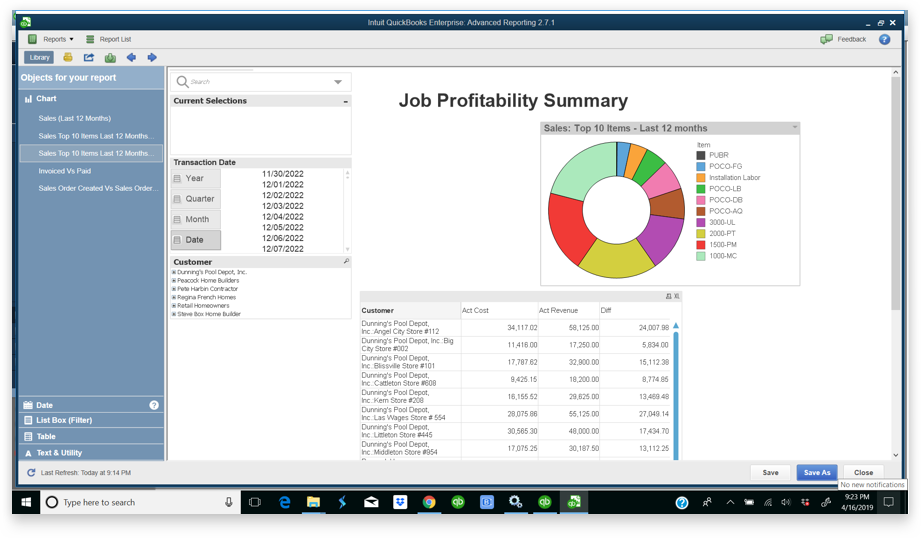Click the Act Revenue column header

(558, 310)
